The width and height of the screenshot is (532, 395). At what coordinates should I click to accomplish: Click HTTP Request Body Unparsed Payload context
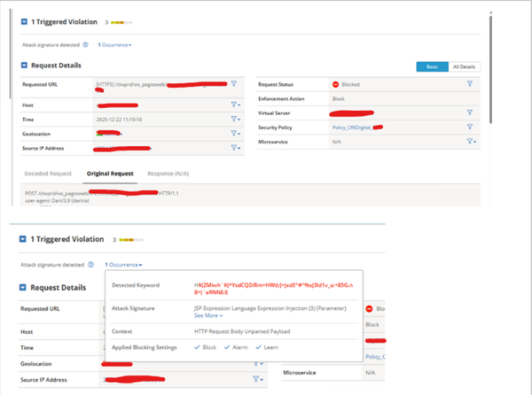tap(242, 331)
